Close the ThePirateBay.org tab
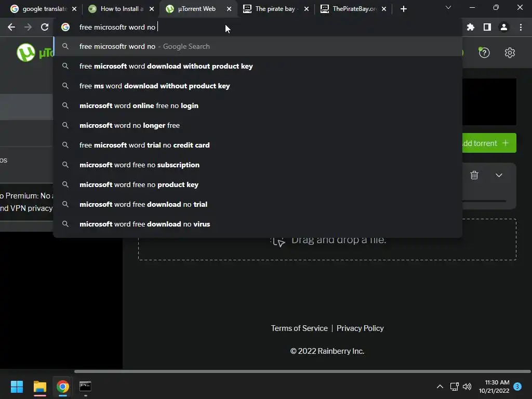Viewport: 532px width, 399px height. [384, 9]
